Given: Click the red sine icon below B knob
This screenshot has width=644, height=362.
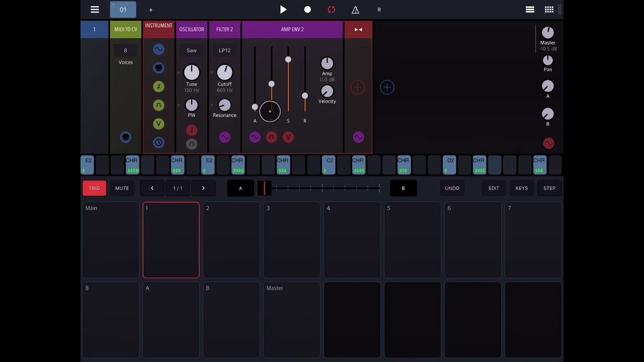Looking at the screenshot, I should pyautogui.click(x=548, y=143).
